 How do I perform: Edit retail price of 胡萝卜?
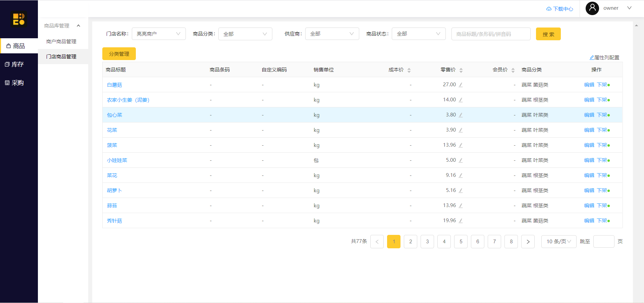(461, 191)
